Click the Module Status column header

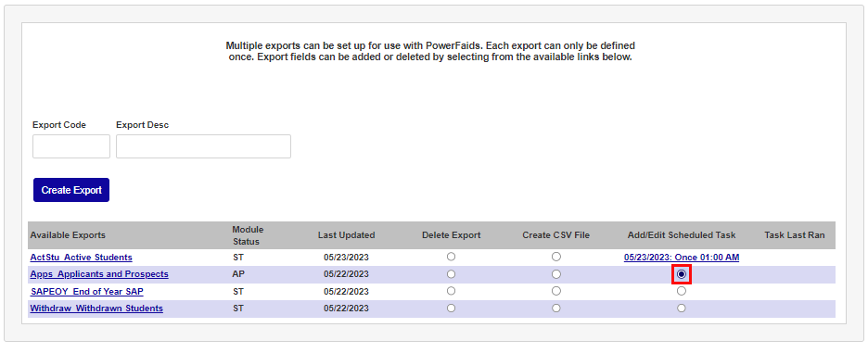tap(248, 235)
